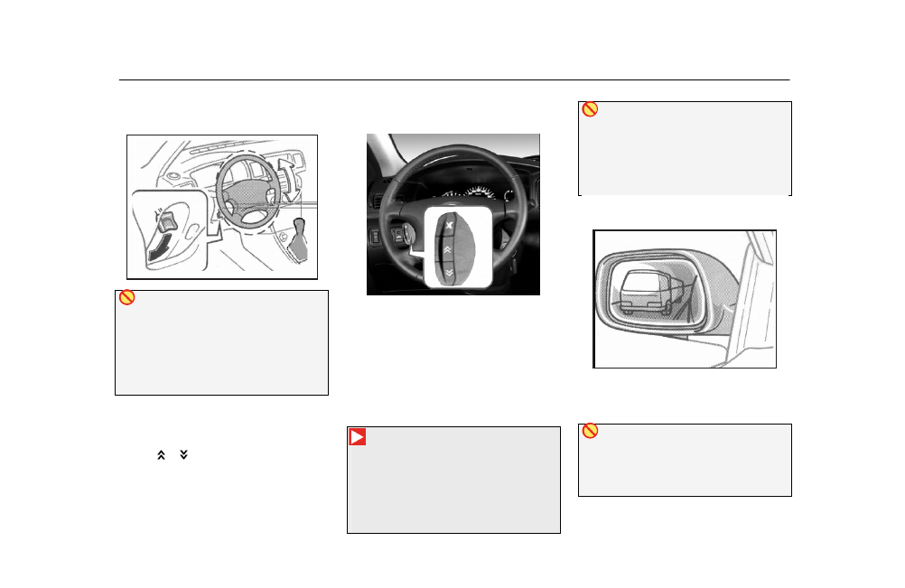Click the prohibition icon above bottom-right warning box
This screenshot has height=588, width=905.
590,431
